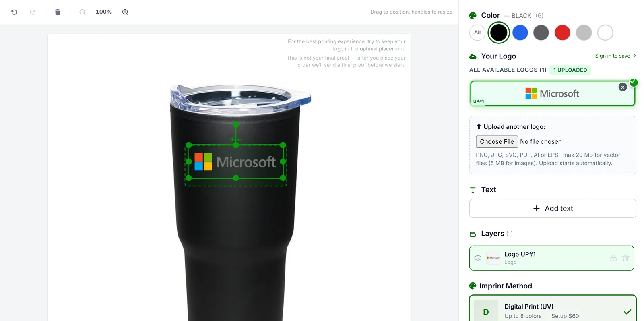The height and width of the screenshot is (321, 644).
Task: Click the 1 UPLOADED badge
Action: [x=570, y=70]
